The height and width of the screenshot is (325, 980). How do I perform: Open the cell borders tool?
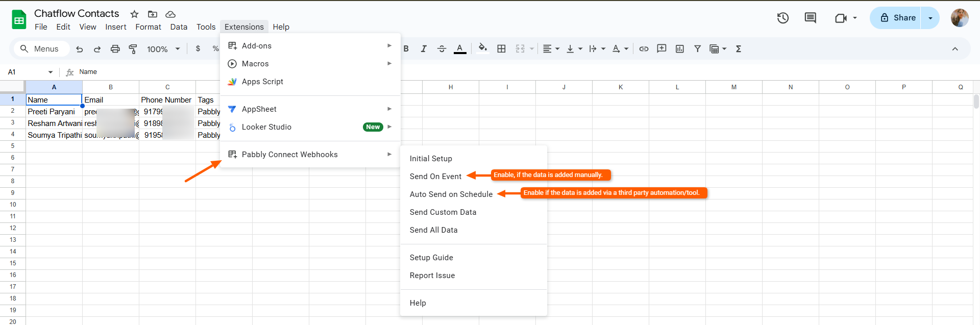501,49
